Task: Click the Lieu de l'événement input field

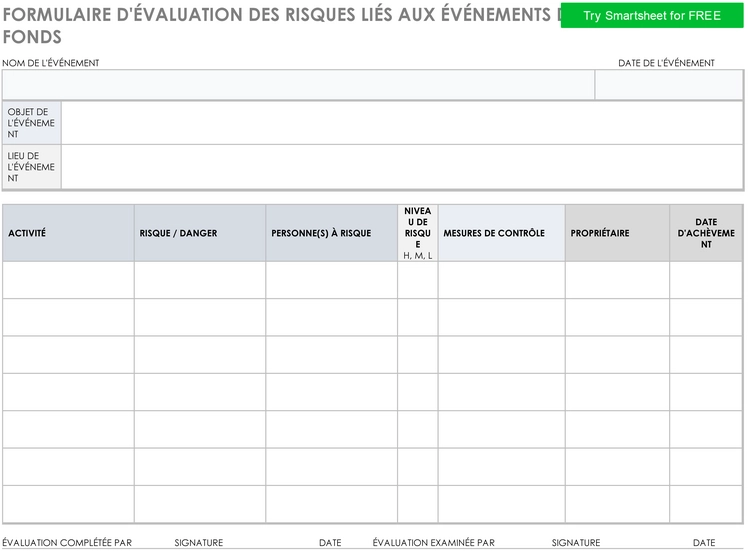Action: (x=402, y=167)
